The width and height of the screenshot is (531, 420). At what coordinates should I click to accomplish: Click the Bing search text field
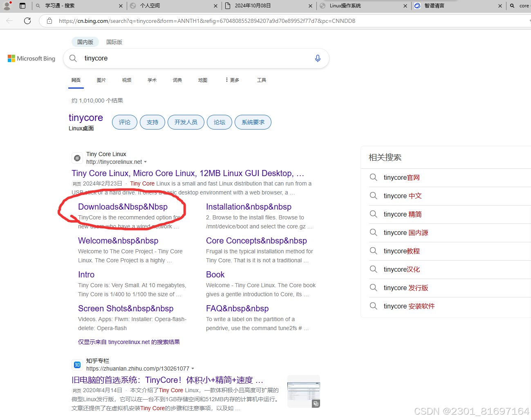point(196,58)
